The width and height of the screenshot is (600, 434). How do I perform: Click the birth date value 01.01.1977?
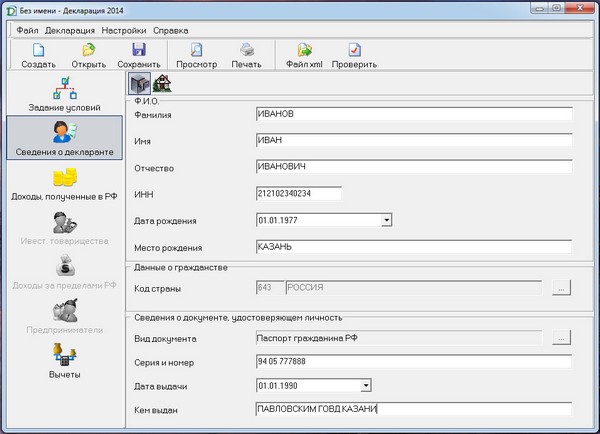(x=278, y=220)
